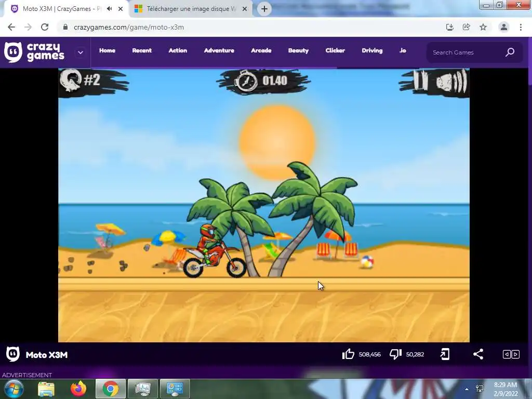Click the 50,282 dislikes count
Viewport: 532px width, 399px height.
(x=415, y=354)
